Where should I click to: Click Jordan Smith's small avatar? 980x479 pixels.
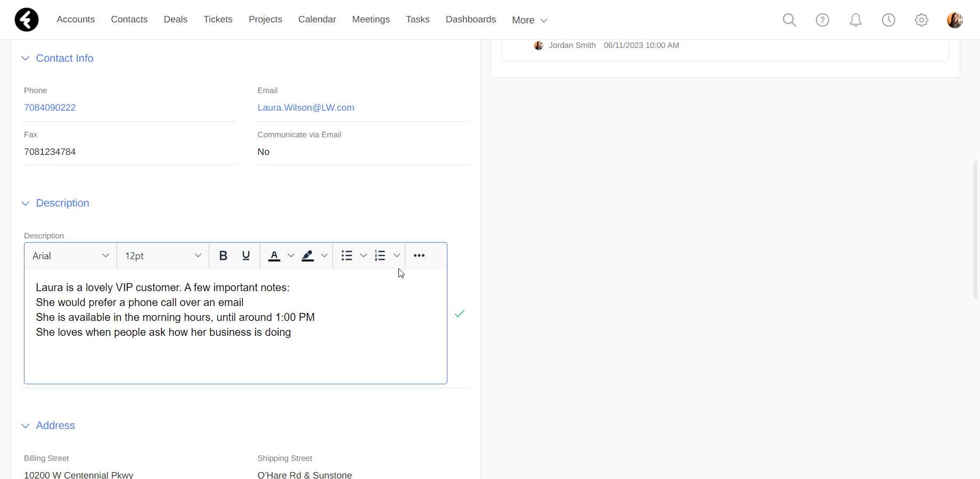(538, 45)
